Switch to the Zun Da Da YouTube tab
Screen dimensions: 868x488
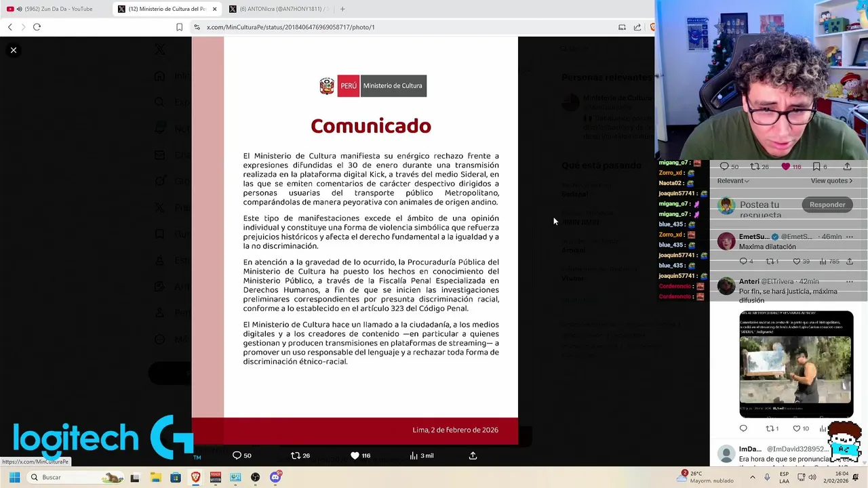click(x=56, y=9)
